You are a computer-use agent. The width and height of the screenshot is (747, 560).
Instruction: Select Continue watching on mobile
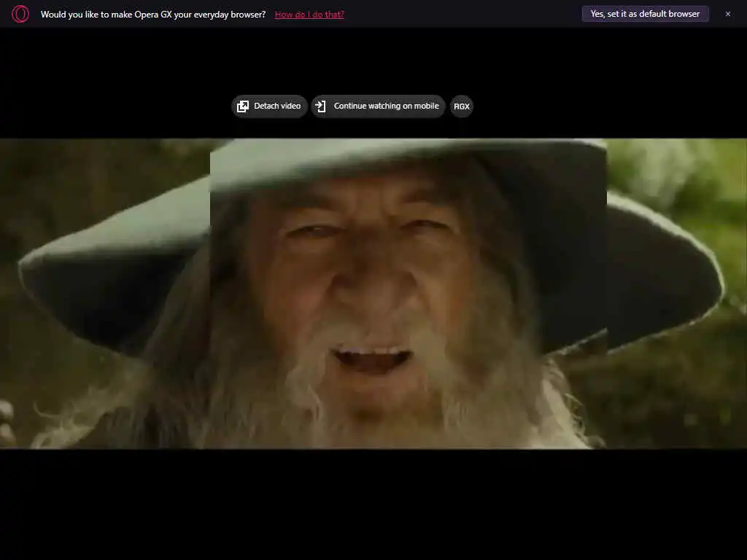(x=378, y=106)
